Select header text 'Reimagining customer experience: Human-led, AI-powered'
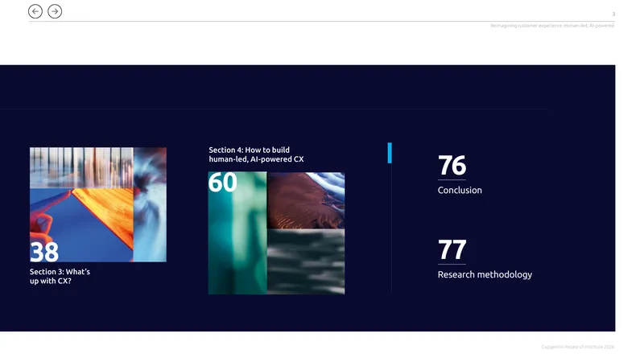Viewport: 644px width, 362px height. pos(552,26)
